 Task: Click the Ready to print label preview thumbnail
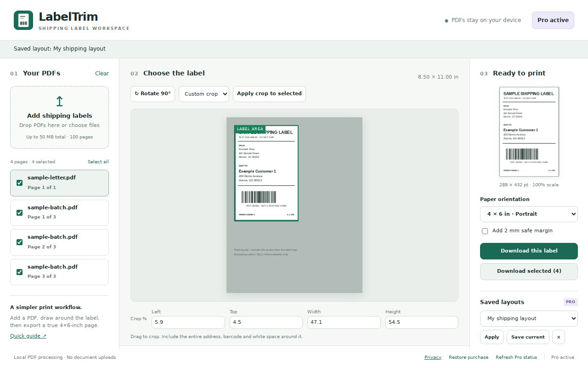click(529, 132)
